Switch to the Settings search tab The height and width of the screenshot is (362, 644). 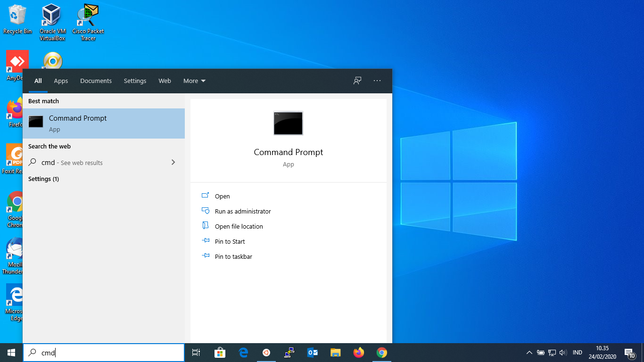[x=135, y=81]
